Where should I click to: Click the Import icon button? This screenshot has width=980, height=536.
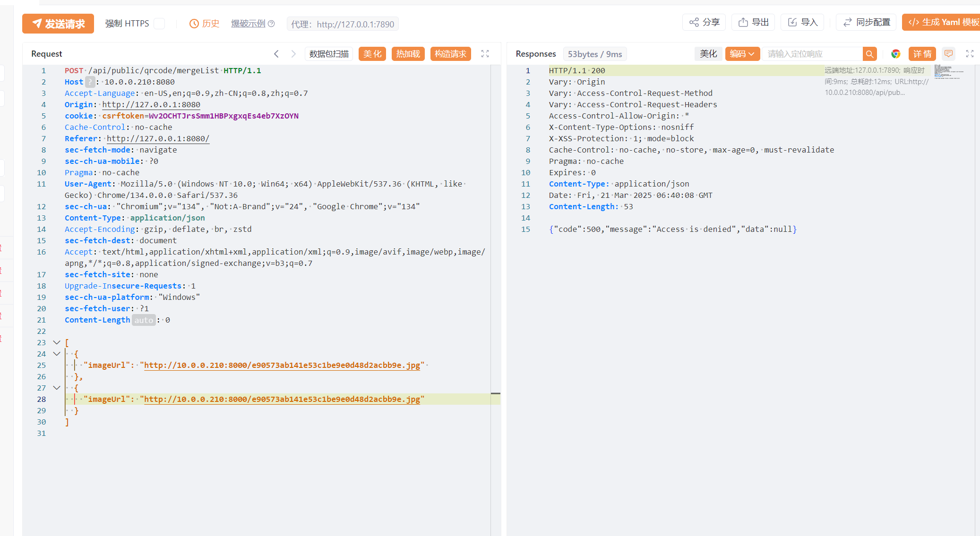pyautogui.click(x=802, y=22)
